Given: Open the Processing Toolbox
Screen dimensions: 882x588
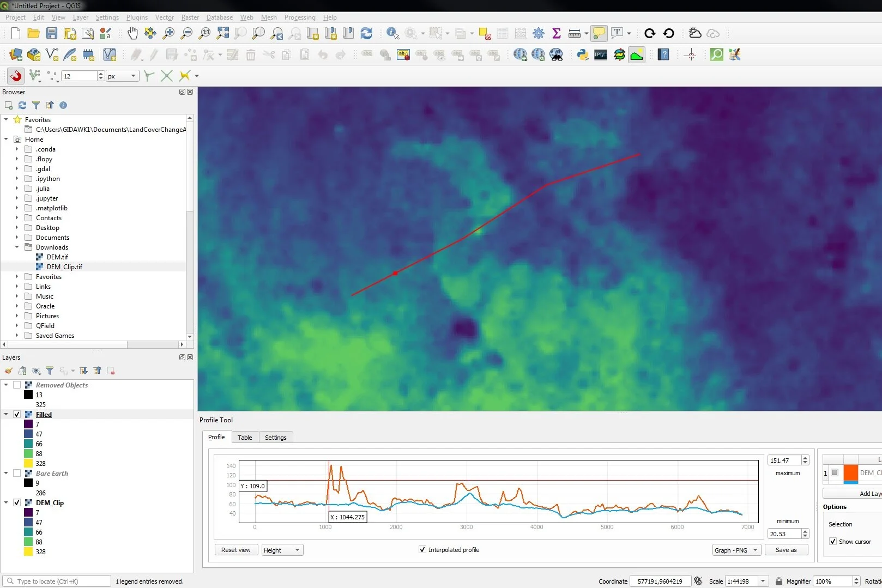Looking at the screenshot, I should coord(538,33).
